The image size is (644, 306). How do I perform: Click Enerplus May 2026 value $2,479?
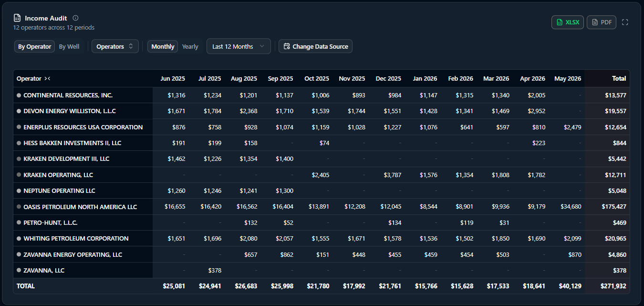point(572,127)
